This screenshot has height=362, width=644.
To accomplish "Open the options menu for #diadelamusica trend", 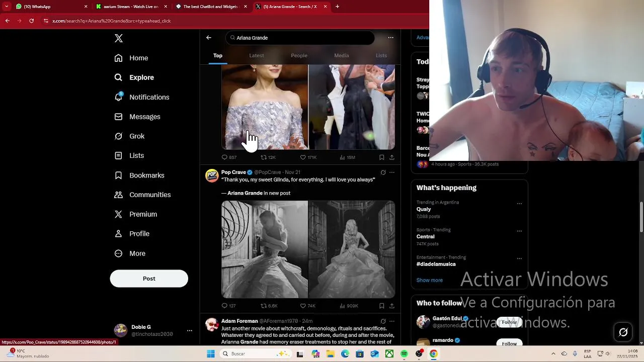I will (519, 258).
